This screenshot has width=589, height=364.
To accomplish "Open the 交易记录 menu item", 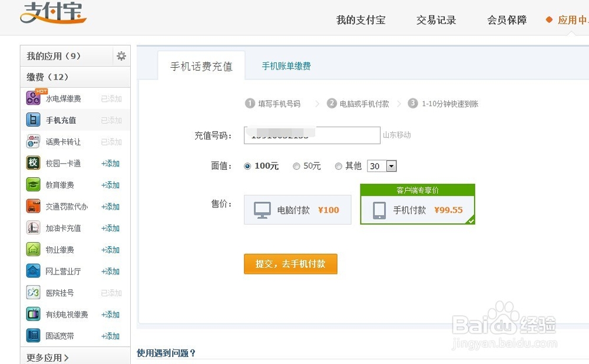I will [x=436, y=19].
